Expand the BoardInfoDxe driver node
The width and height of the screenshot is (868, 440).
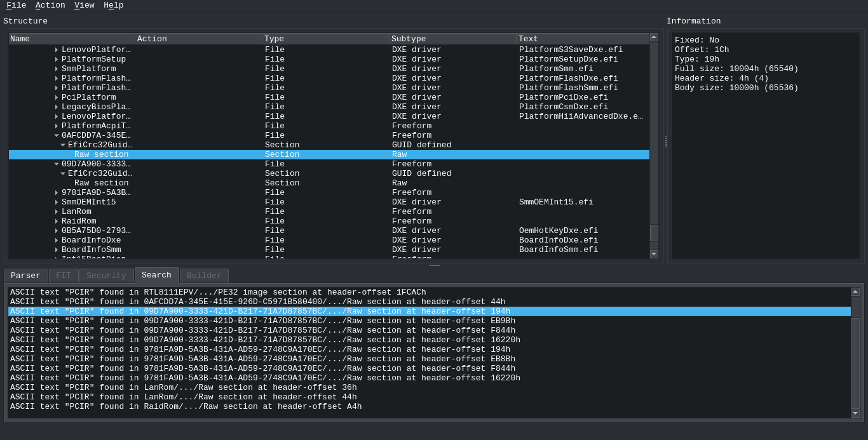tap(57, 241)
